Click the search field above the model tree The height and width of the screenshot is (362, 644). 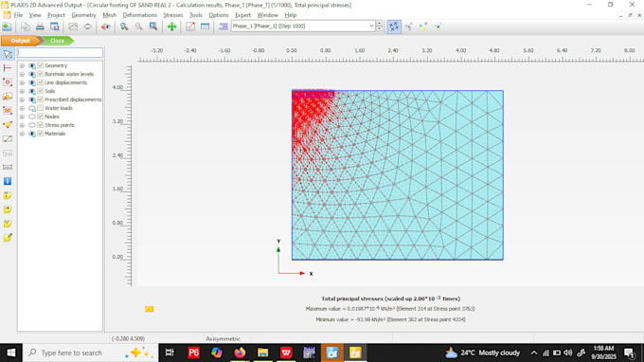[60, 53]
